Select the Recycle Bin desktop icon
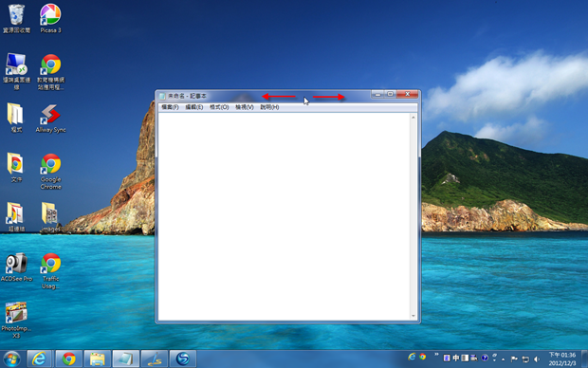Screen dimensions: 588x368 pos(16,18)
